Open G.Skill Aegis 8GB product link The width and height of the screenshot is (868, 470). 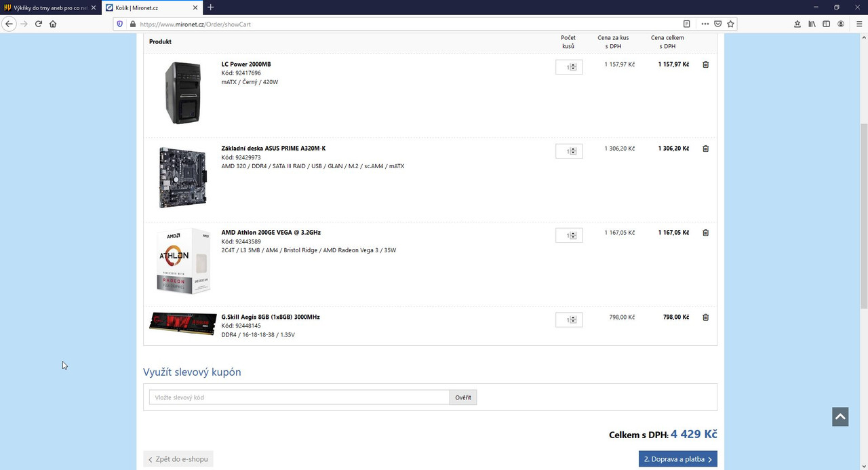[271, 317]
